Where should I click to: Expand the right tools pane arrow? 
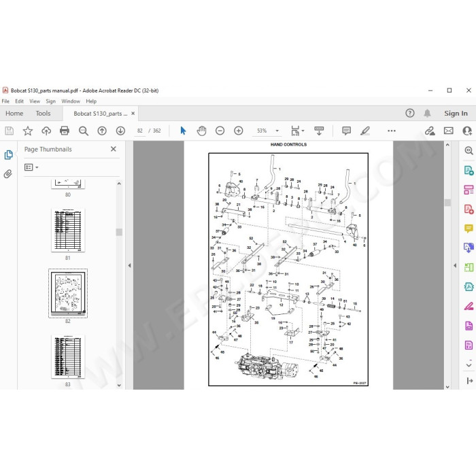[x=470, y=380]
